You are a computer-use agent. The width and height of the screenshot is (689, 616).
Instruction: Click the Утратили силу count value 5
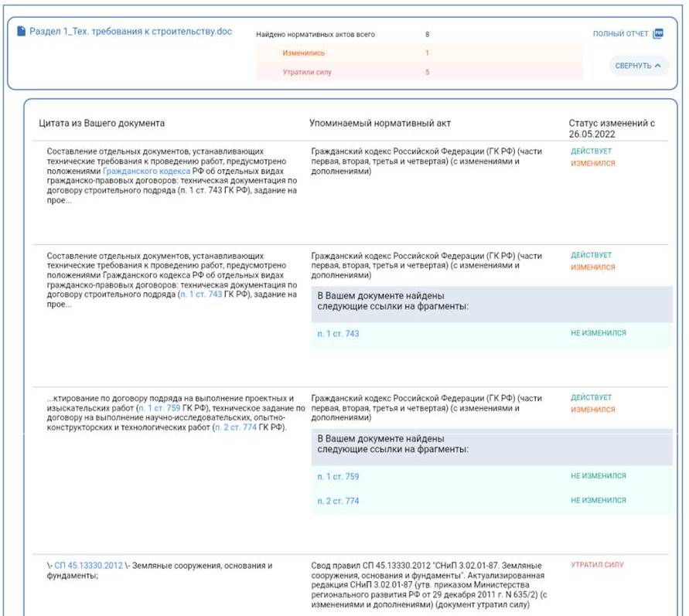[427, 72]
